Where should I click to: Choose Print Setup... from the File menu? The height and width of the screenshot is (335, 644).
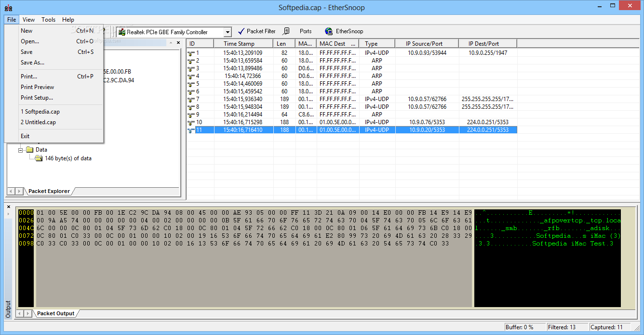54,98
